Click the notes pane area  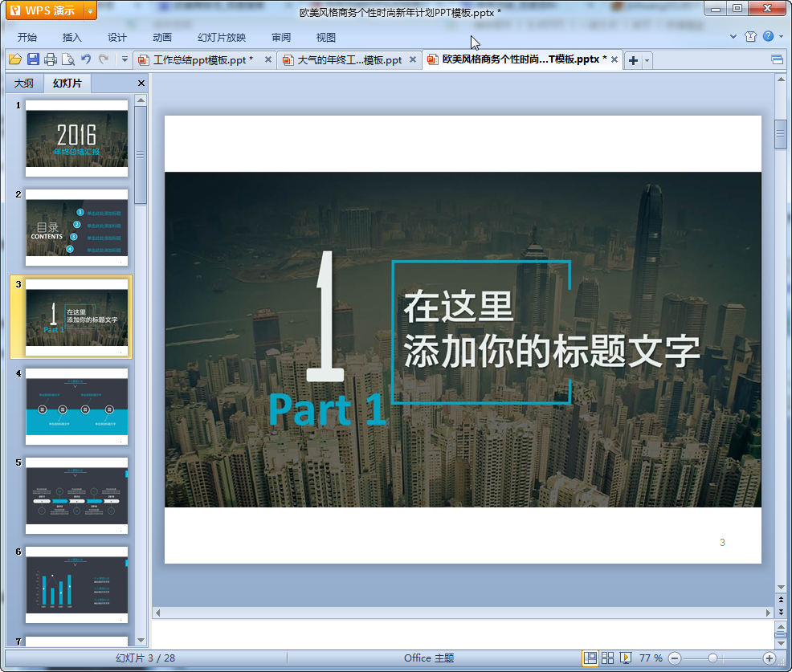pos(463,634)
